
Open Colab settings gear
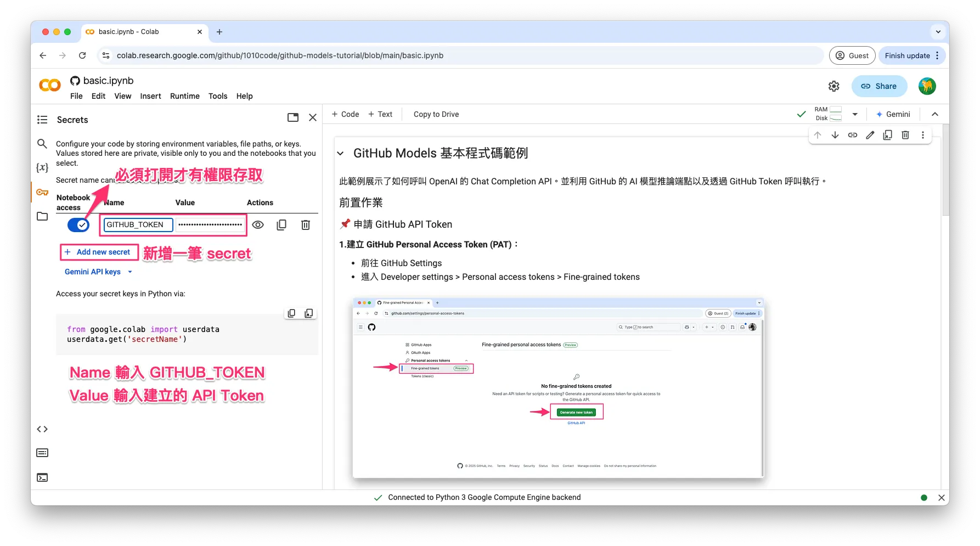click(834, 86)
